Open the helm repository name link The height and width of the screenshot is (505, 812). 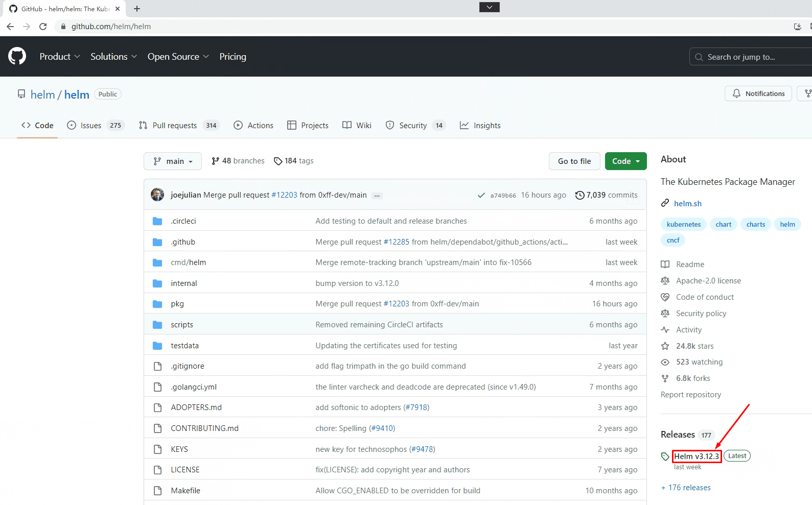click(x=77, y=94)
